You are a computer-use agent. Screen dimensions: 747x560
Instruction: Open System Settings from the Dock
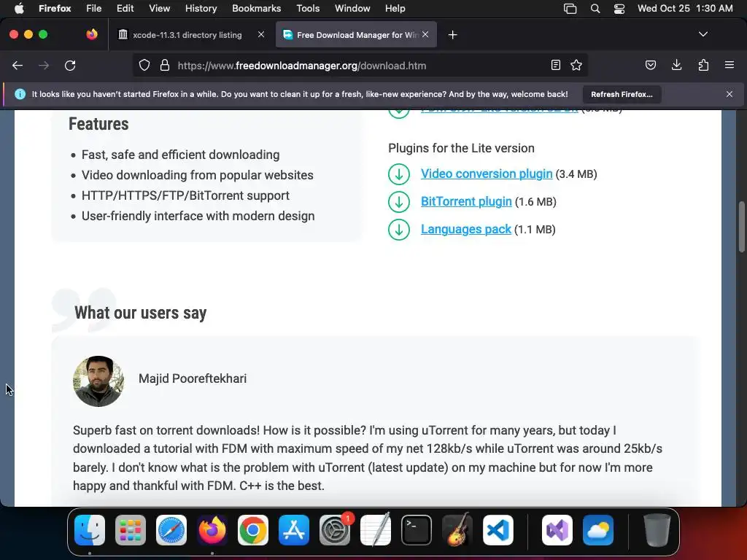335,530
